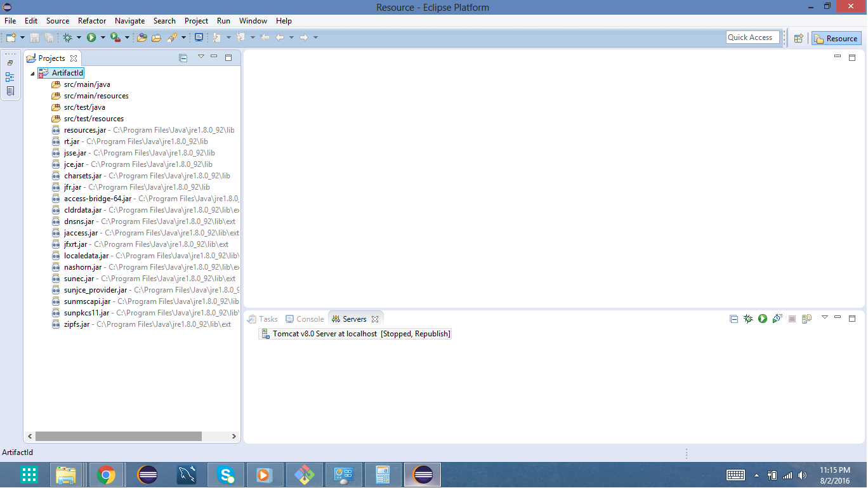The width and height of the screenshot is (868, 488).
Task: Open the Servers view menu triangle
Action: click(824, 317)
